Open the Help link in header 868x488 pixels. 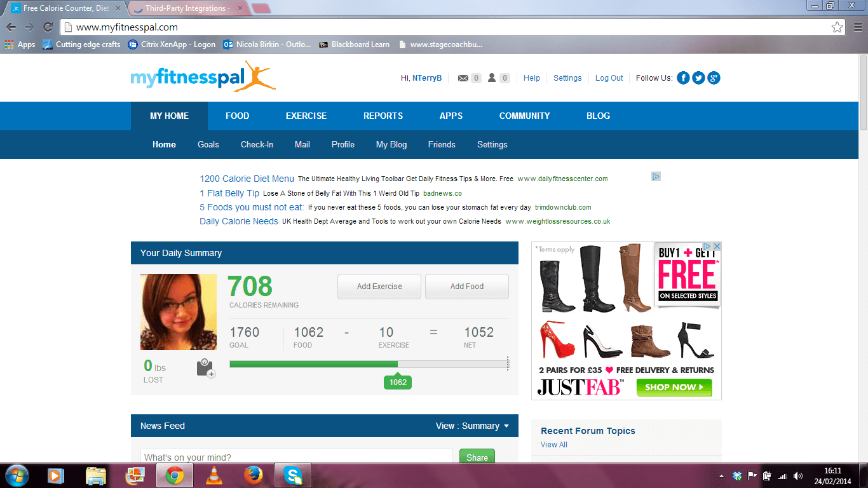532,78
